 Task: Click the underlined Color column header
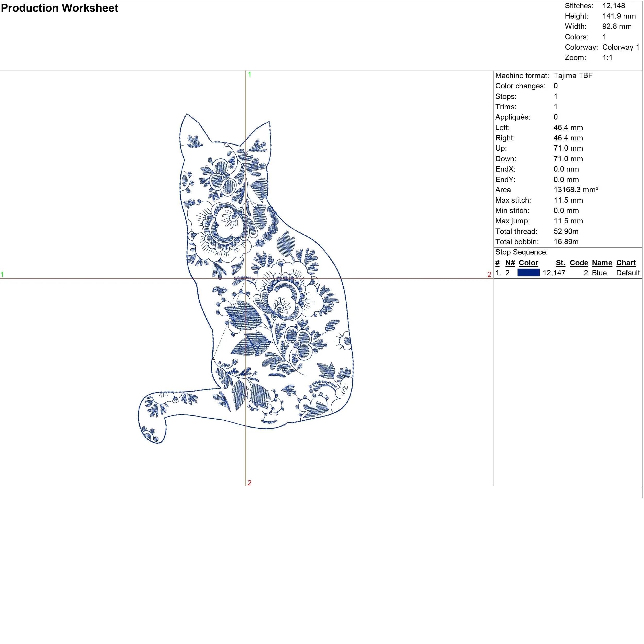point(528,263)
